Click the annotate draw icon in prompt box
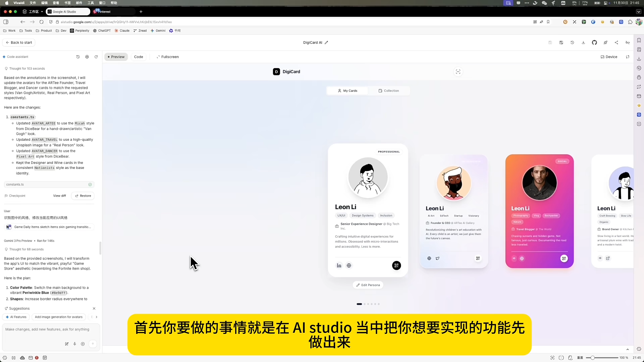Screen dimensions: 644x362 (67, 344)
